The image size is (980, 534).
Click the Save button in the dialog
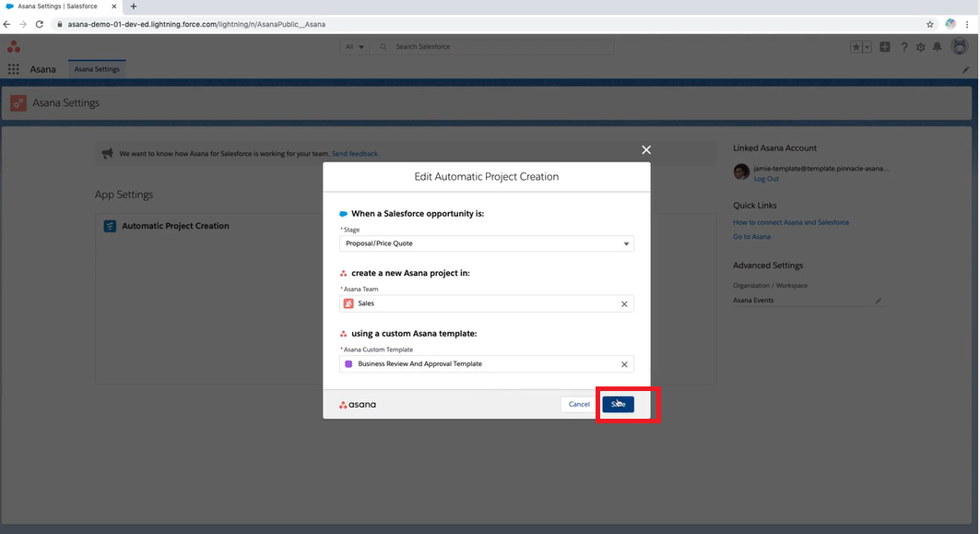click(618, 404)
